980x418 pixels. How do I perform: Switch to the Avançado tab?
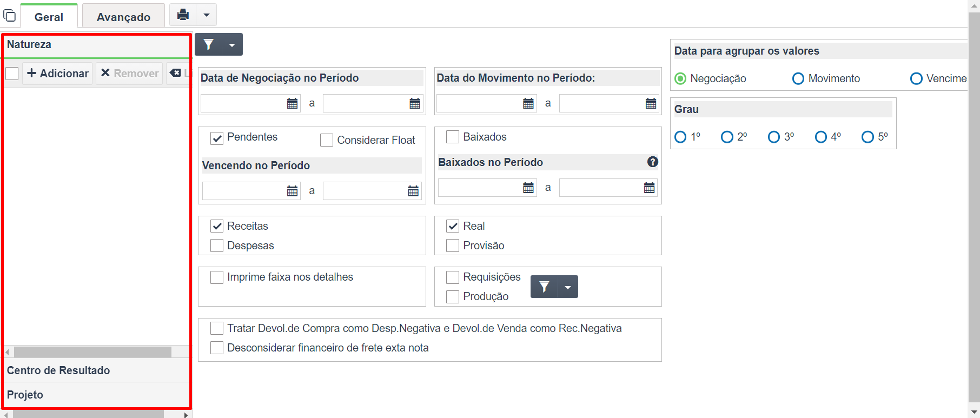pos(123,17)
